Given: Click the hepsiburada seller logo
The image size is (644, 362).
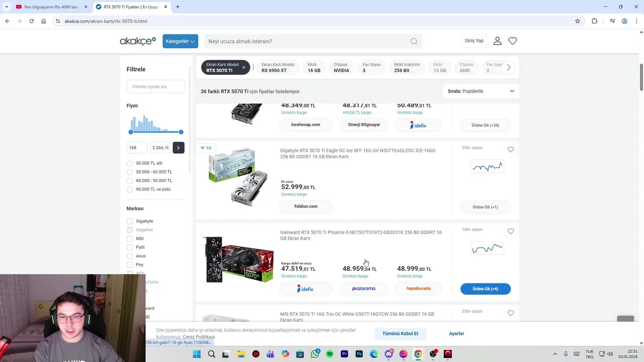Looking at the screenshot, I should pyautogui.click(x=419, y=289).
